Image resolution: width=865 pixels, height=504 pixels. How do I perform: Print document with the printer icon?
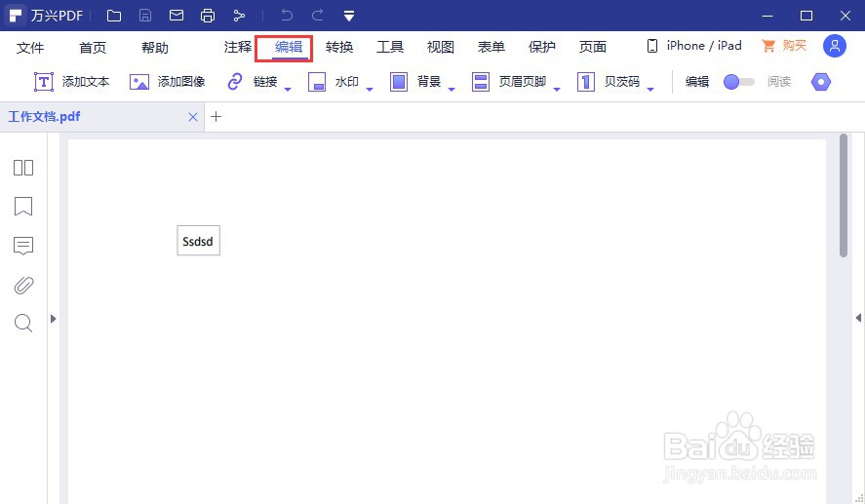(208, 16)
